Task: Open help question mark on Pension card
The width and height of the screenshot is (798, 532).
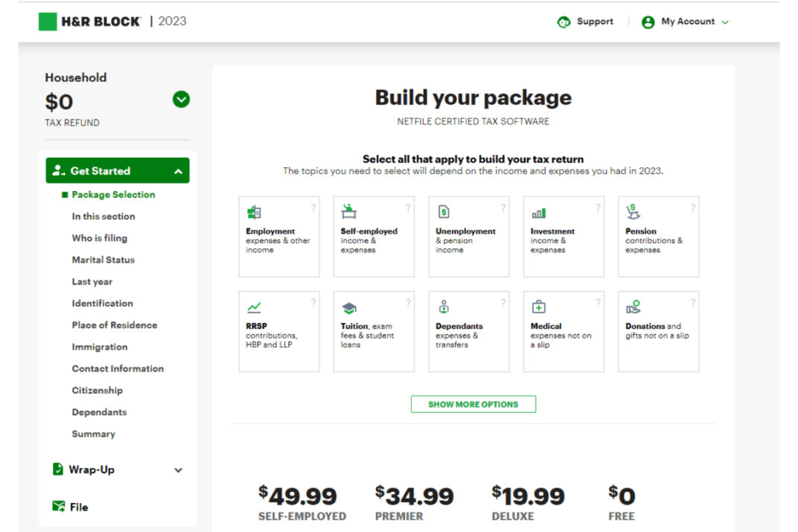Action: pos(693,208)
